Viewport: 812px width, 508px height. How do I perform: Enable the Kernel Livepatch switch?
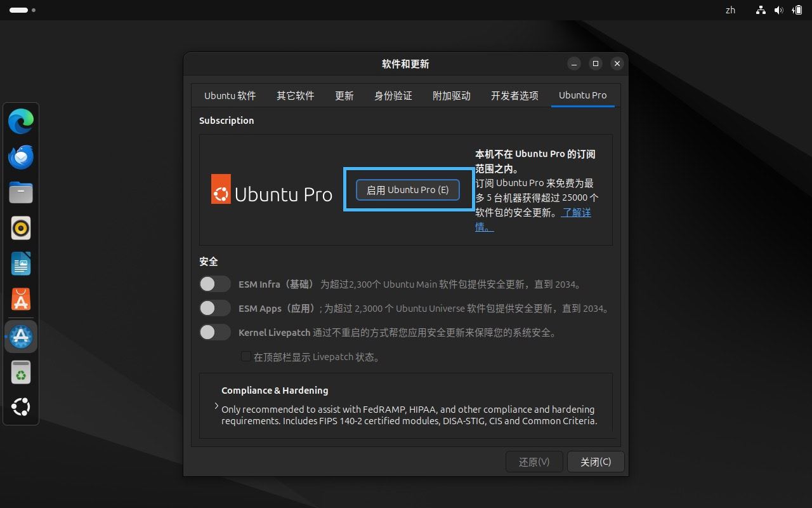[214, 332]
